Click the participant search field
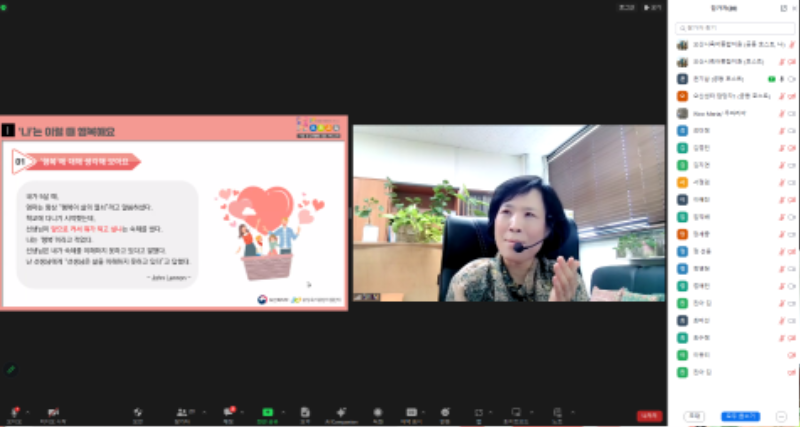This screenshot has width=800, height=427. coord(734,28)
